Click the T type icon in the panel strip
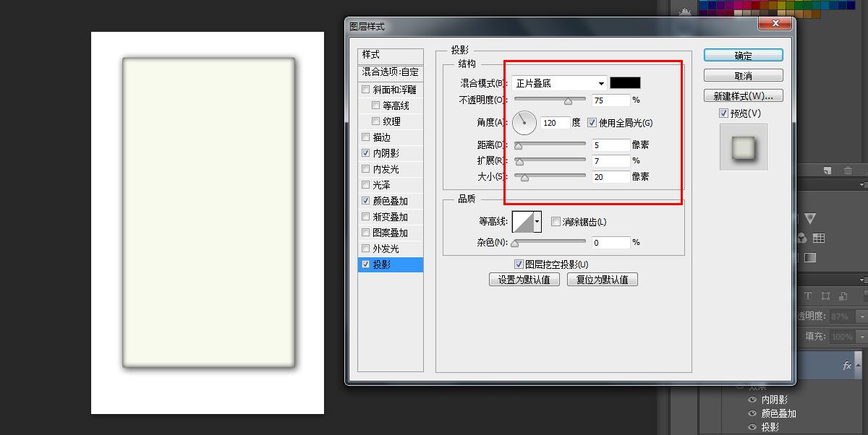Screen dimensions: 868x435 [807, 296]
